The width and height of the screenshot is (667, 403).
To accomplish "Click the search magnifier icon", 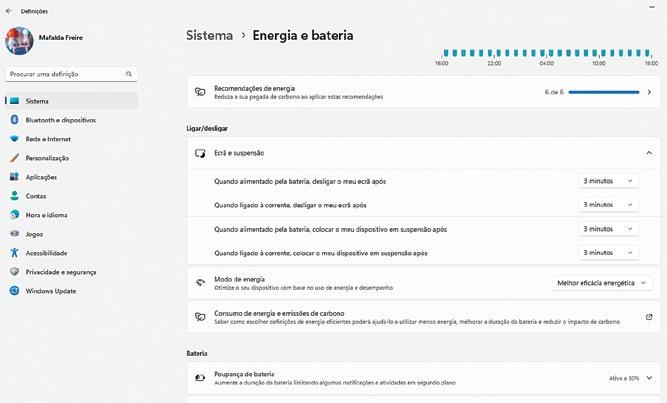I will click(128, 74).
